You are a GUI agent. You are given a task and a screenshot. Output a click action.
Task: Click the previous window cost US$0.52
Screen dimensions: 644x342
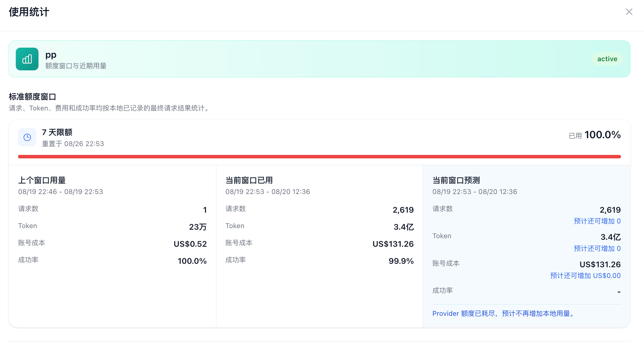(x=190, y=244)
